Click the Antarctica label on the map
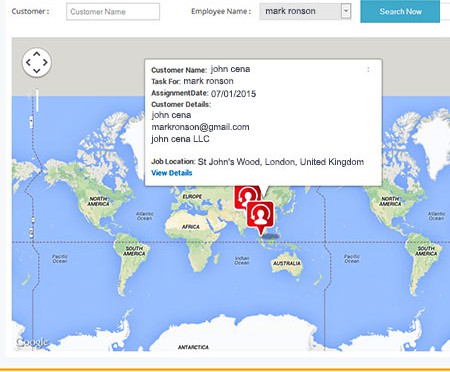450x372 pixels. (193, 347)
